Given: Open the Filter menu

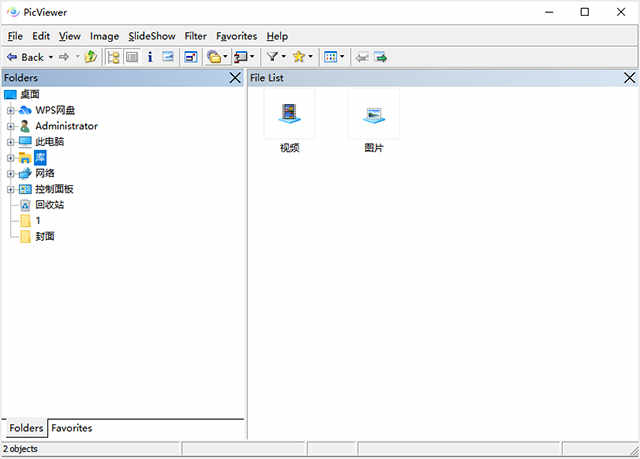Looking at the screenshot, I should (196, 36).
